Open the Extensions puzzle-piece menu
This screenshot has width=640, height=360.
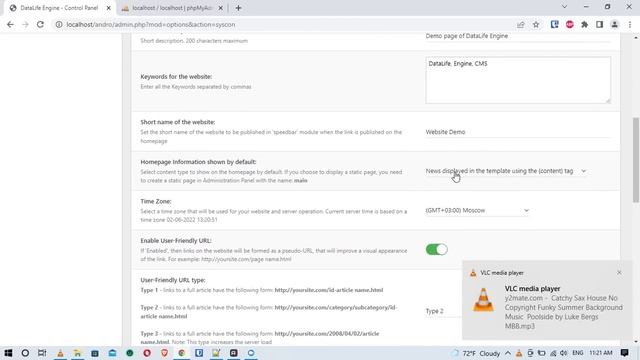(x=584, y=24)
